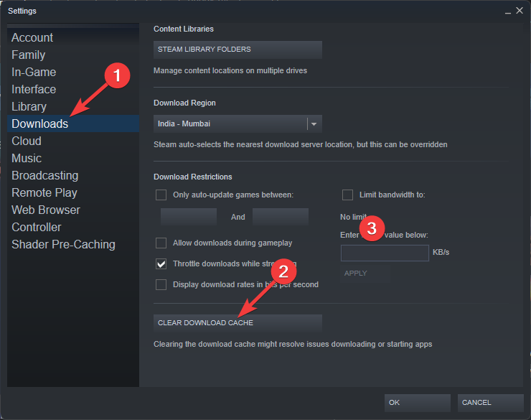The image size is (531, 420).
Task: Open the auto-update start time field
Action: tap(189, 217)
